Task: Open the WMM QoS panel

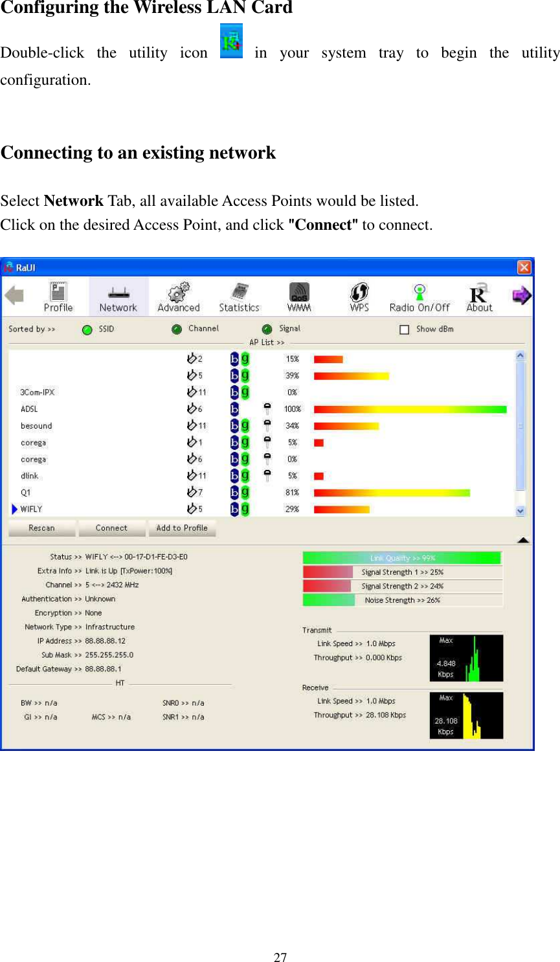Action: coord(298,295)
